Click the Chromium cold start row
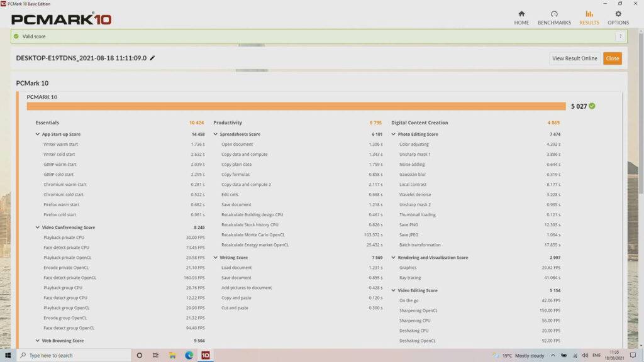The width and height of the screenshot is (644, 362). (x=124, y=195)
